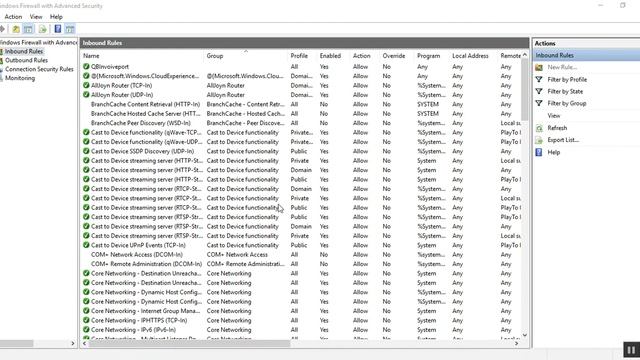This screenshot has width=640, height=360.
Task: Select Outbound Rules in the console tree
Action: point(26,60)
